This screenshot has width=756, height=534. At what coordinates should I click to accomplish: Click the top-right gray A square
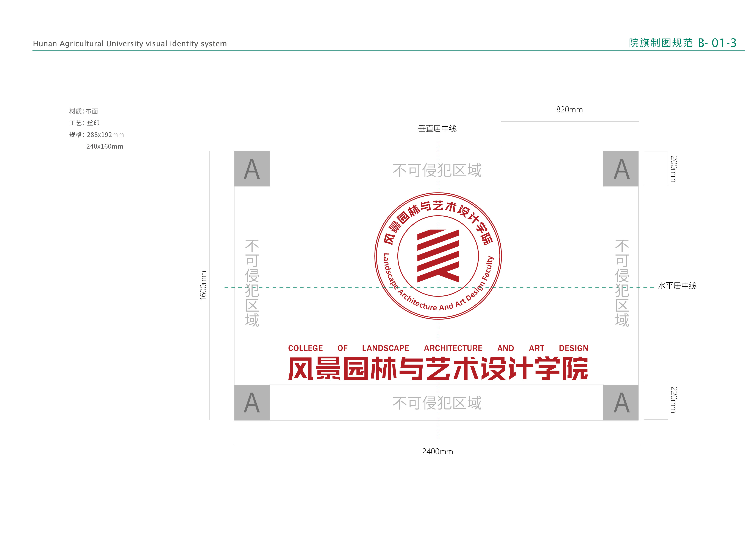pos(621,169)
